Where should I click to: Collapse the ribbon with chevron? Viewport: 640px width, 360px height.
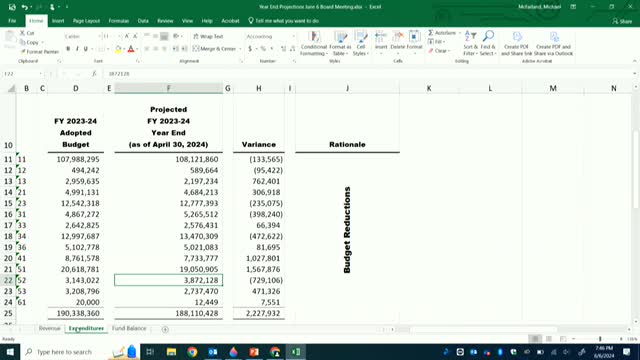pyautogui.click(x=634, y=61)
